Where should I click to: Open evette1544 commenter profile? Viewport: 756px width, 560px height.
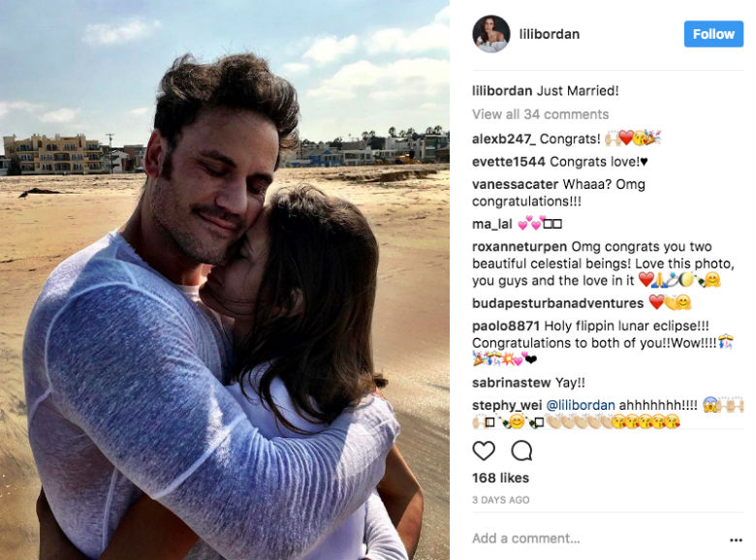(508, 162)
